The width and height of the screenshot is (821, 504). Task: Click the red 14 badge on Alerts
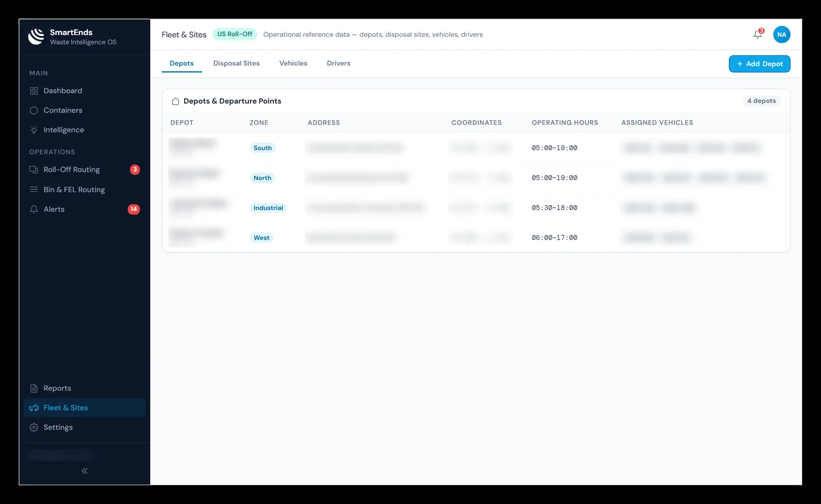pos(133,209)
